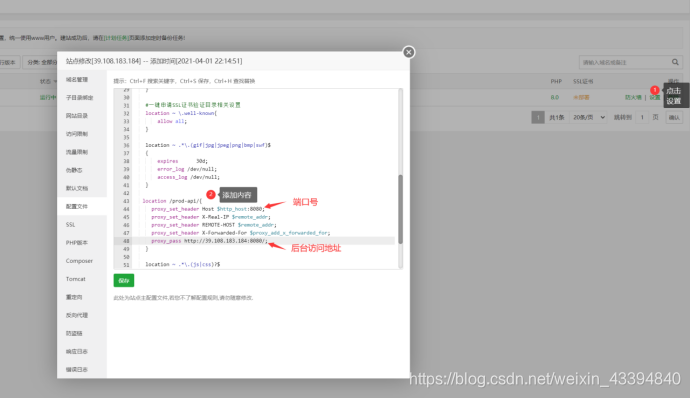Click the '.well-known' location line 32
Image resolution: width=691 pixels, height=398 pixels.
pos(181,113)
